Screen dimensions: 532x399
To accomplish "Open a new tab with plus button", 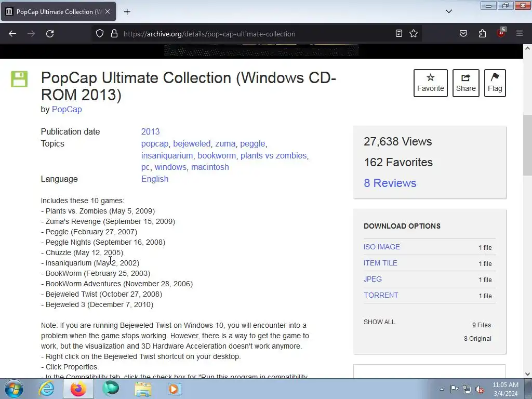I will tap(127, 12).
